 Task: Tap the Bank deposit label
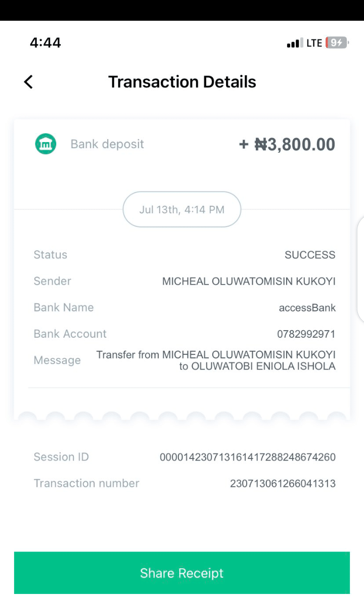tap(107, 144)
